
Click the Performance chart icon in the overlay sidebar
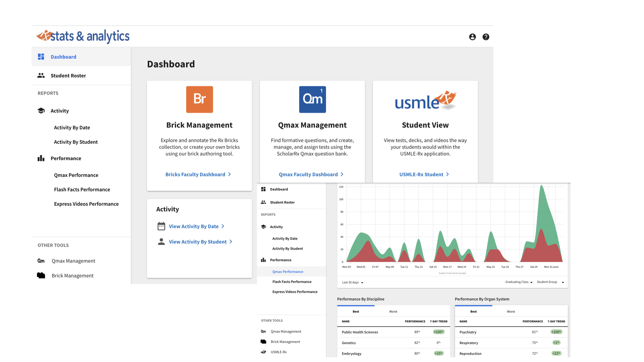(x=263, y=260)
